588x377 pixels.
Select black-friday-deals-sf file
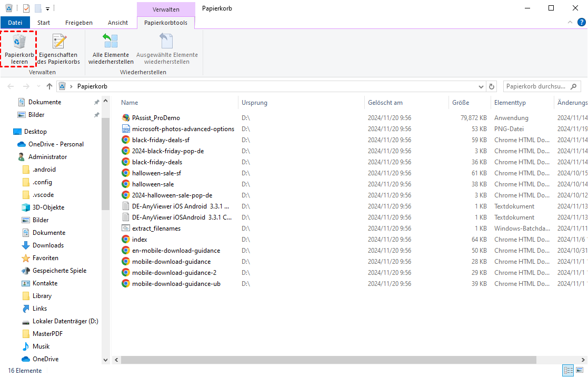(161, 140)
